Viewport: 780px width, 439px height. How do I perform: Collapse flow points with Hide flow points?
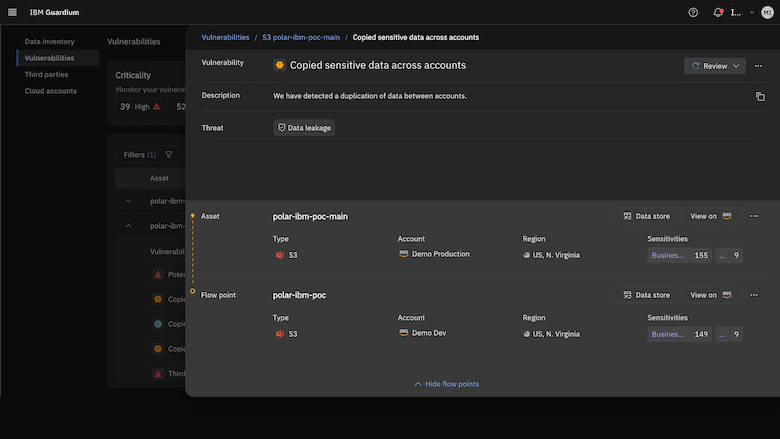(x=447, y=384)
